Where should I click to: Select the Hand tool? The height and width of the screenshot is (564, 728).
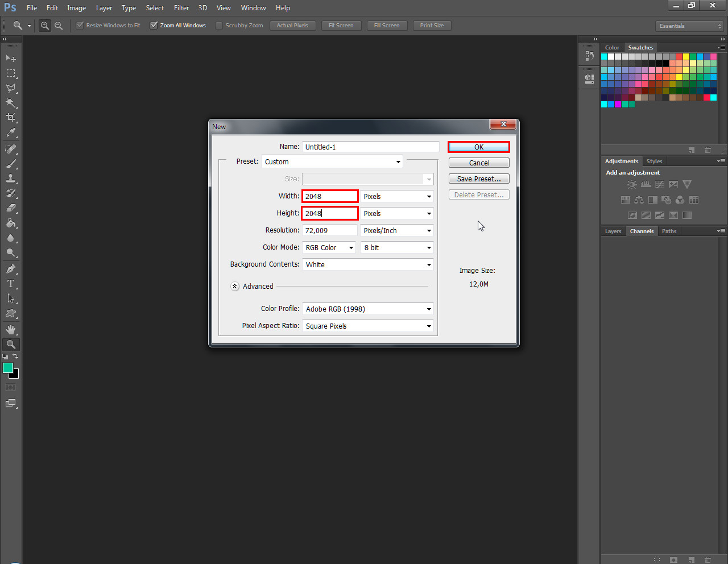[11, 330]
